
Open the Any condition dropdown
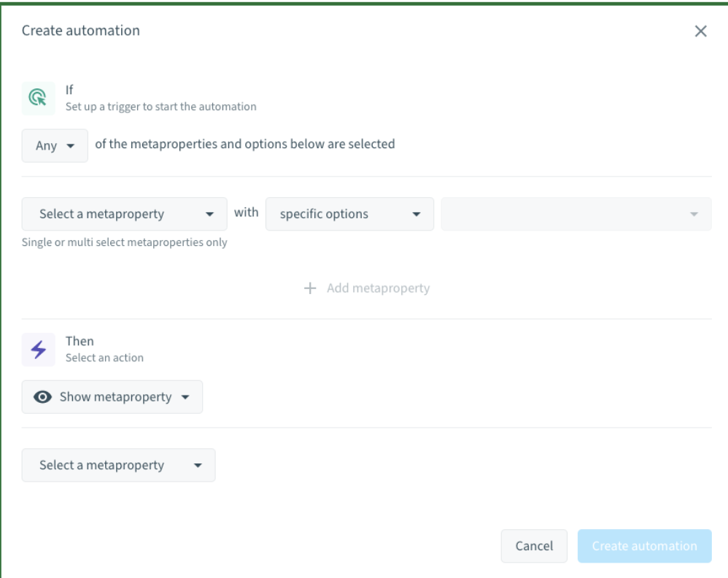coord(55,146)
